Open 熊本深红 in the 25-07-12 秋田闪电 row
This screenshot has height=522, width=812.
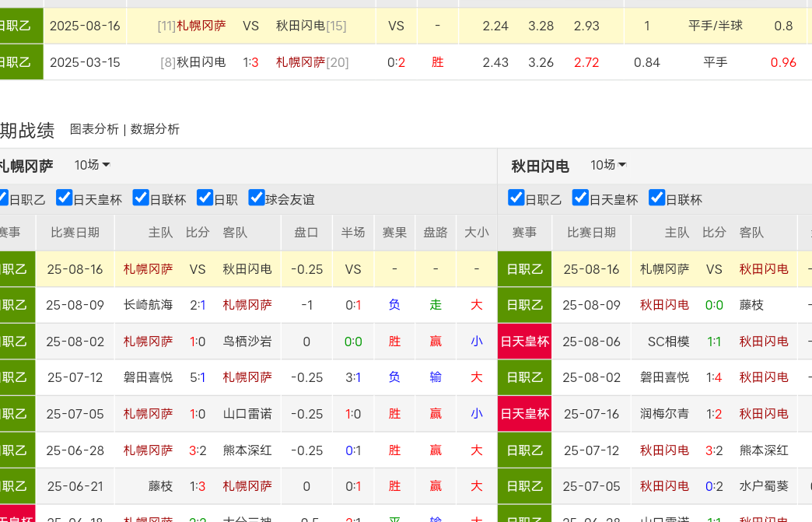(764, 450)
